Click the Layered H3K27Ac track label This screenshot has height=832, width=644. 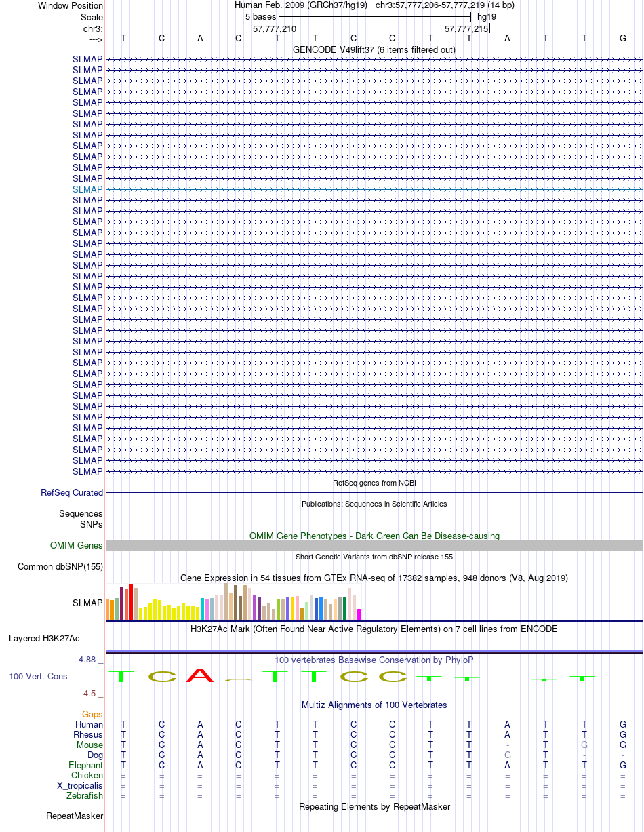[x=44, y=638]
